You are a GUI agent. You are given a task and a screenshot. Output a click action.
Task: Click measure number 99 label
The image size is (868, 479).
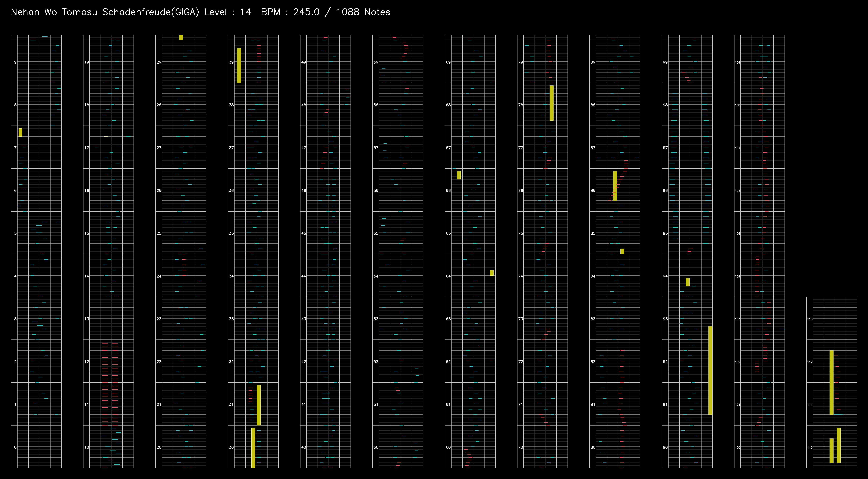coord(666,62)
